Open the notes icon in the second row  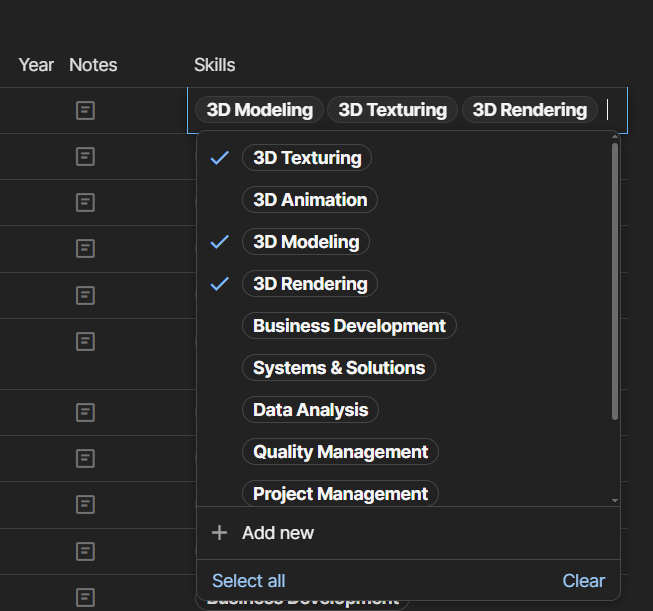click(86, 156)
